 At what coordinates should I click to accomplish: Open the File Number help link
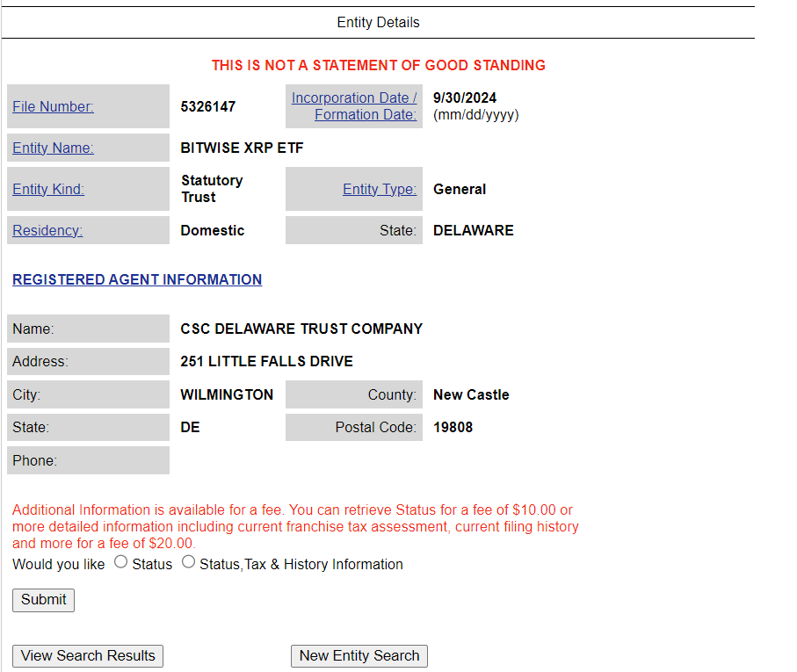coord(53,106)
